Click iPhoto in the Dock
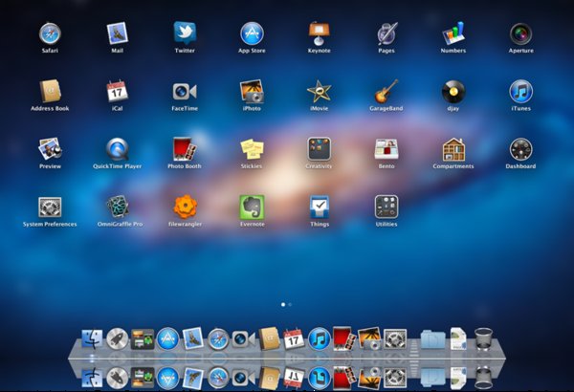The image size is (574, 392). [369, 338]
